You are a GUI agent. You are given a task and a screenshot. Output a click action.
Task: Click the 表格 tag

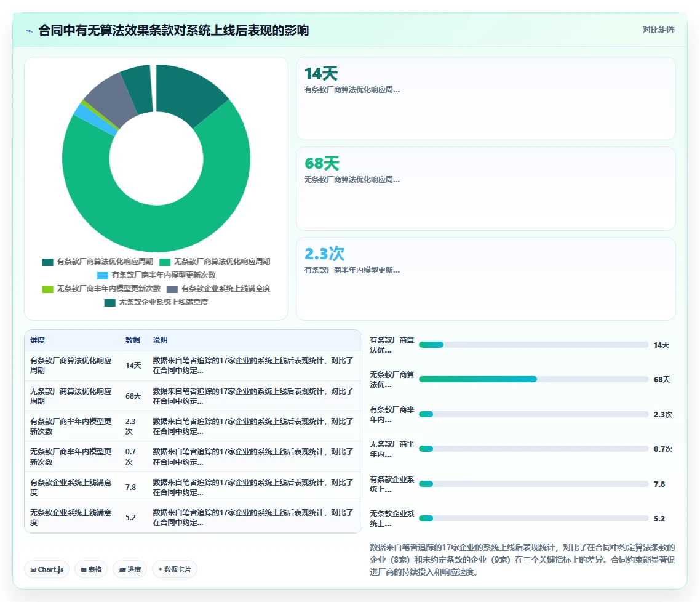click(x=91, y=569)
